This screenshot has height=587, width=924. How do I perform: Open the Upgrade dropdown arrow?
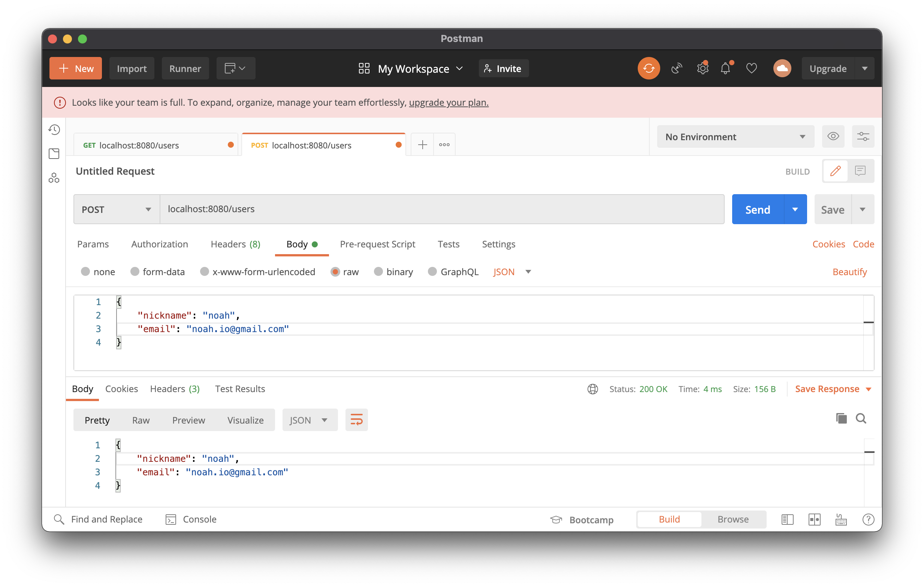coord(864,69)
